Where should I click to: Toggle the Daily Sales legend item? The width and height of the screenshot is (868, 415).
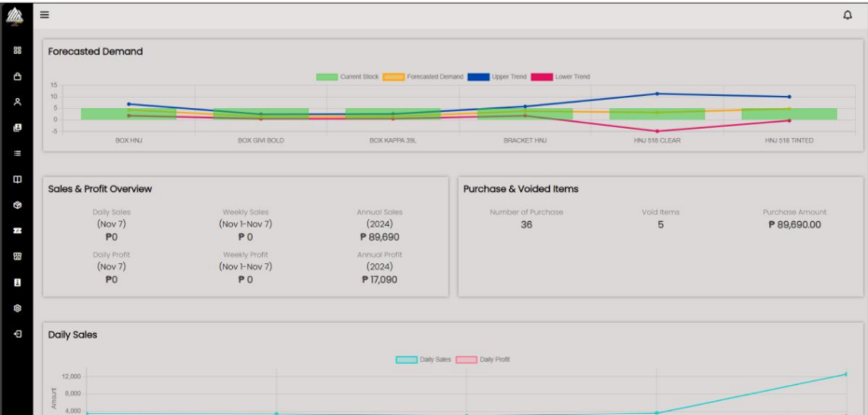click(423, 359)
